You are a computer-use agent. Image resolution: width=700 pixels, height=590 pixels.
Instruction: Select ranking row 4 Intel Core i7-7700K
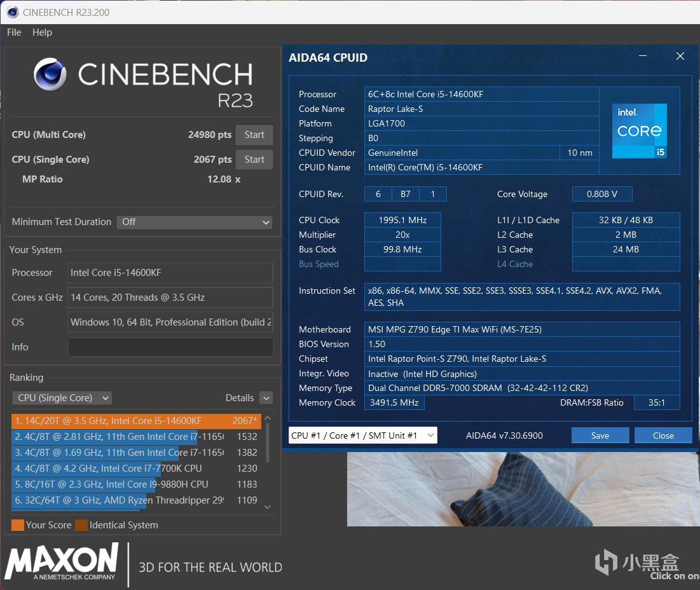tap(136, 468)
